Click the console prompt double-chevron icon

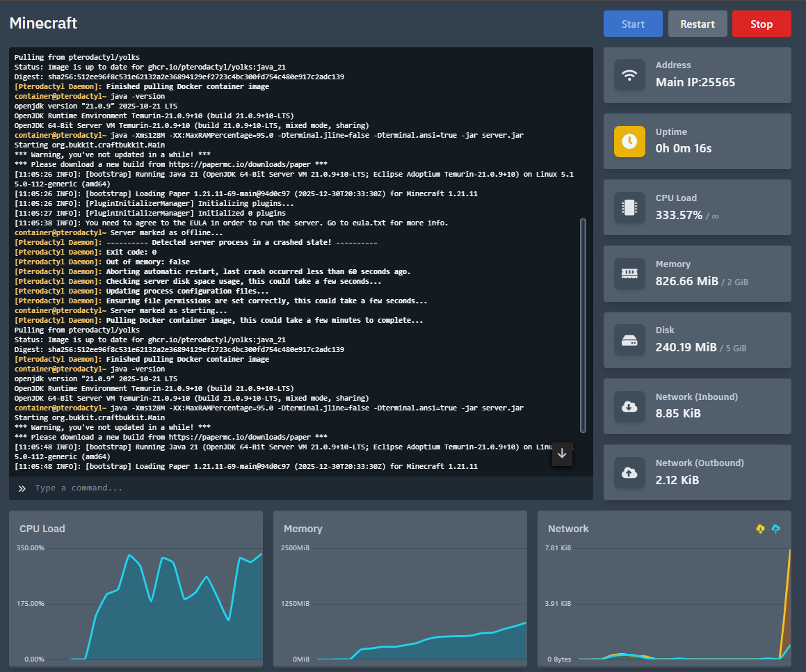pos(22,488)
